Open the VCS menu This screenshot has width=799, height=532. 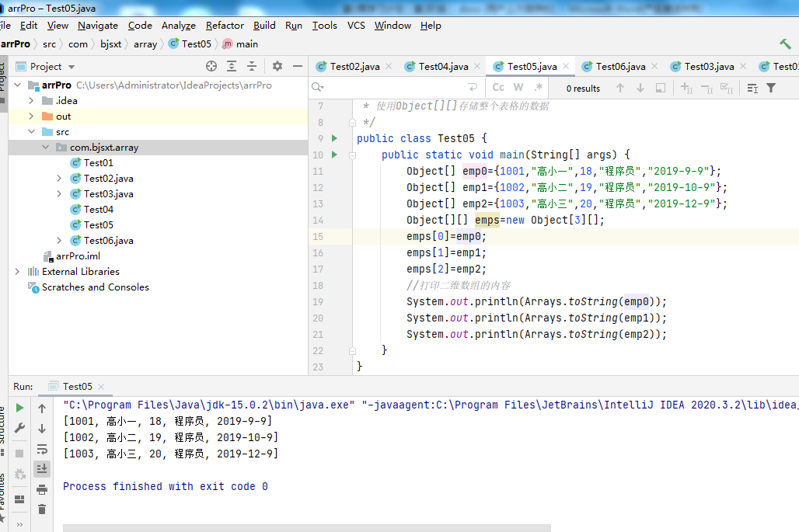tap(356, 26)
